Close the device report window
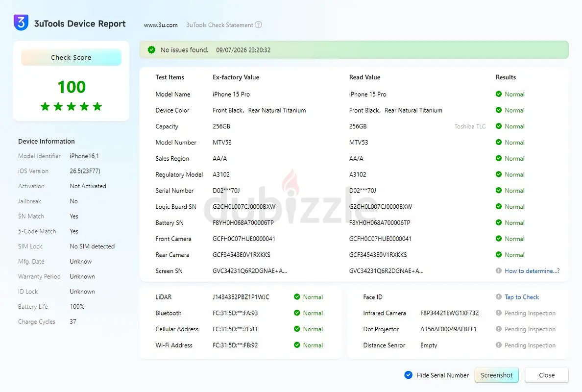Viewport: 582px width, 392px height. (x=546, y=375)
